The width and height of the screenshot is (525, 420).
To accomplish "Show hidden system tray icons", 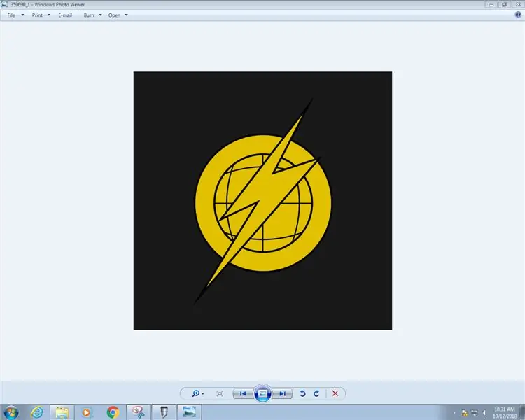I will click(454, 413).
